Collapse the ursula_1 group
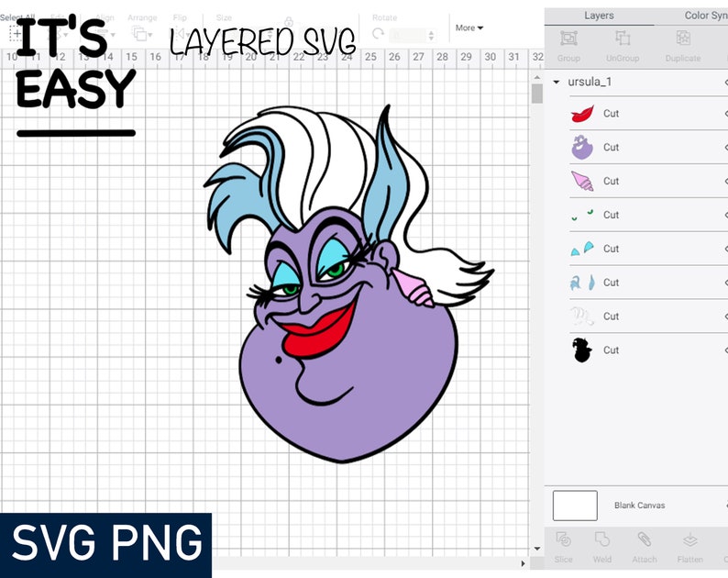 [557, 83]
